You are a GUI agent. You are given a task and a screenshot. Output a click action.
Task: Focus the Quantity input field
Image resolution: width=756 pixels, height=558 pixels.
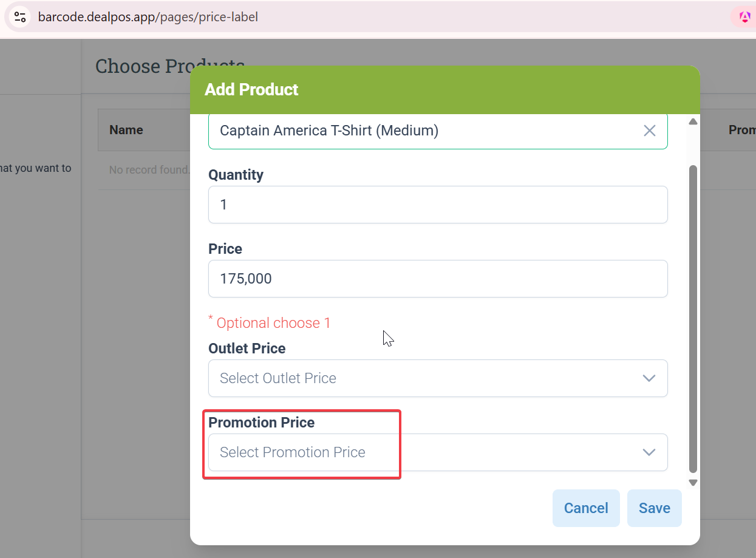[x=437, y=205]
